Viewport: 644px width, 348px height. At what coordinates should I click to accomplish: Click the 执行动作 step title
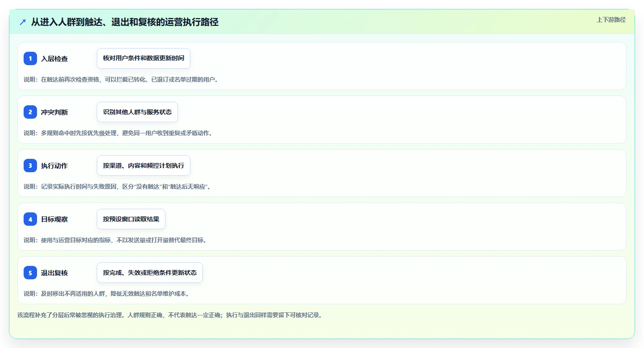coord(54,166)
